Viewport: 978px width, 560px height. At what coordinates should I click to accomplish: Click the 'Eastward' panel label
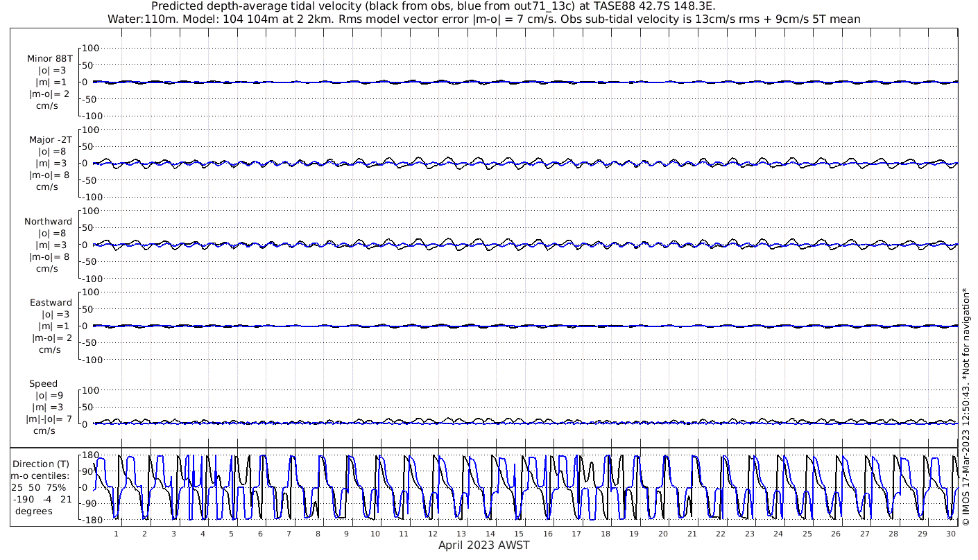51,303
